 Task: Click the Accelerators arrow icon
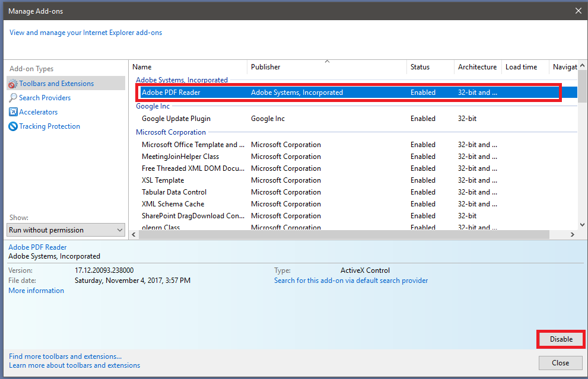click(12, 112)
